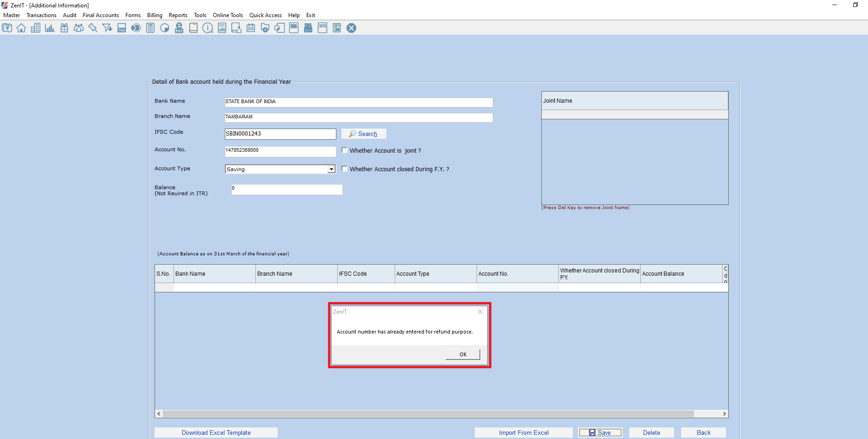Click the newspaper layout toolbar icon
The width and height of the screenshot is (868, 439).
coord(337,28)
